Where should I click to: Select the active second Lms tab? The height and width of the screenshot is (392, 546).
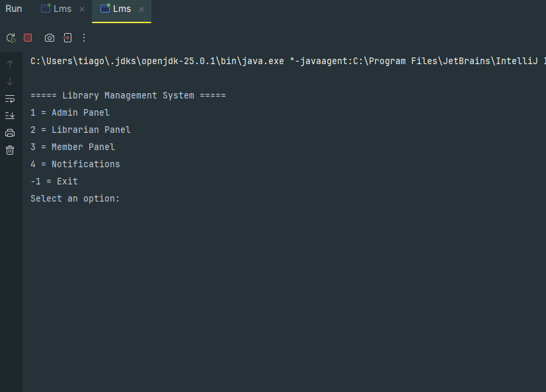pyautogui.click(x=116, y=9)
